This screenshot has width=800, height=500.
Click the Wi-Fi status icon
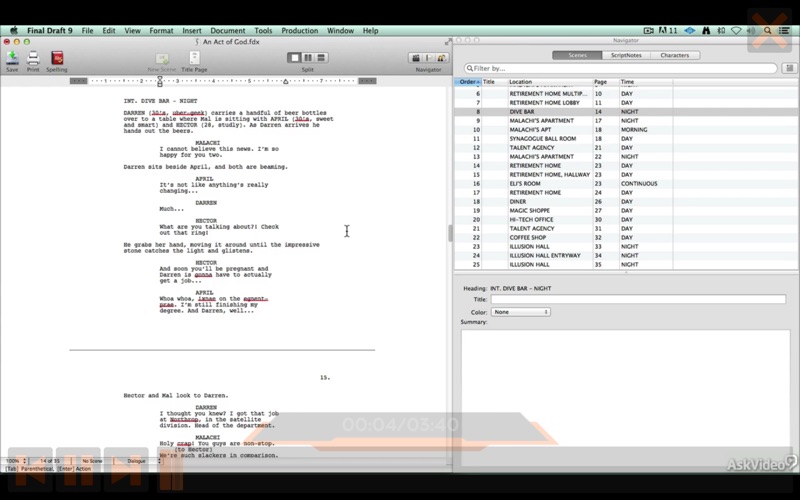click(x=736, y=31)
